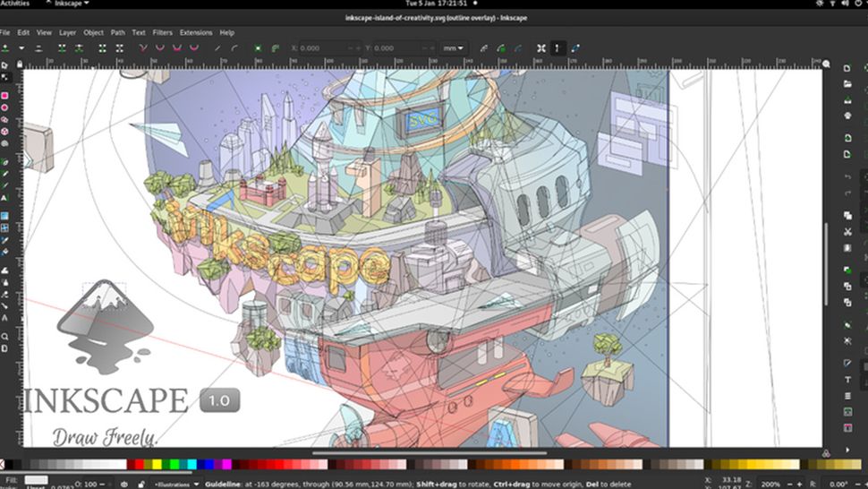Select the Dropper color picker tool

coord(5,240)
